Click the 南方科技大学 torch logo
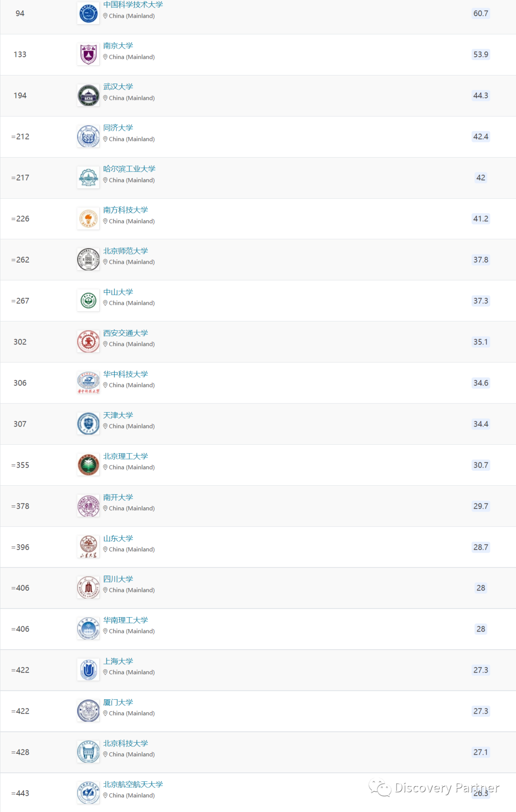Screen dimensions: 516x812 click(88, 219)
